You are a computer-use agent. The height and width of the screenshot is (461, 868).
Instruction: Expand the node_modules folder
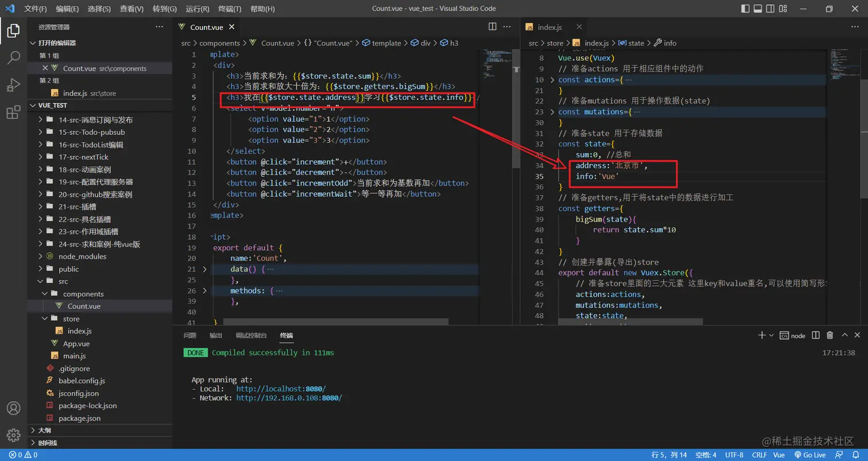point(100,256)
